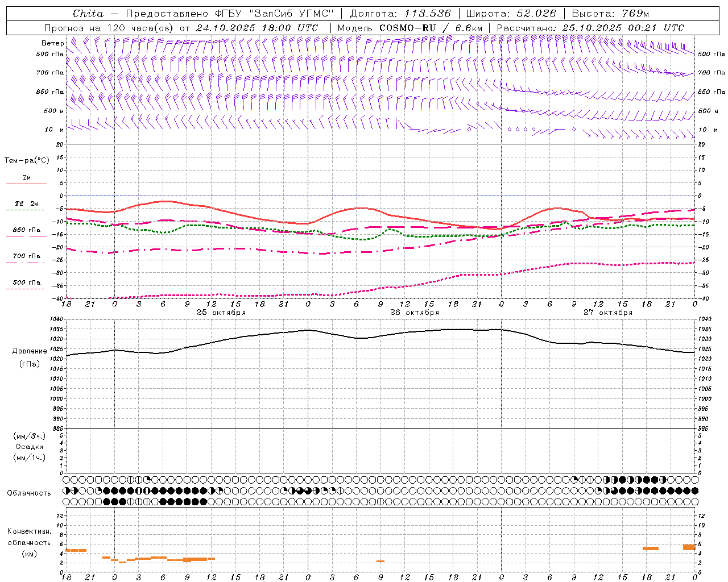728x582 pixels.
Task: Click the "Облачность" cloud cover row label
Action: point(29,493)
